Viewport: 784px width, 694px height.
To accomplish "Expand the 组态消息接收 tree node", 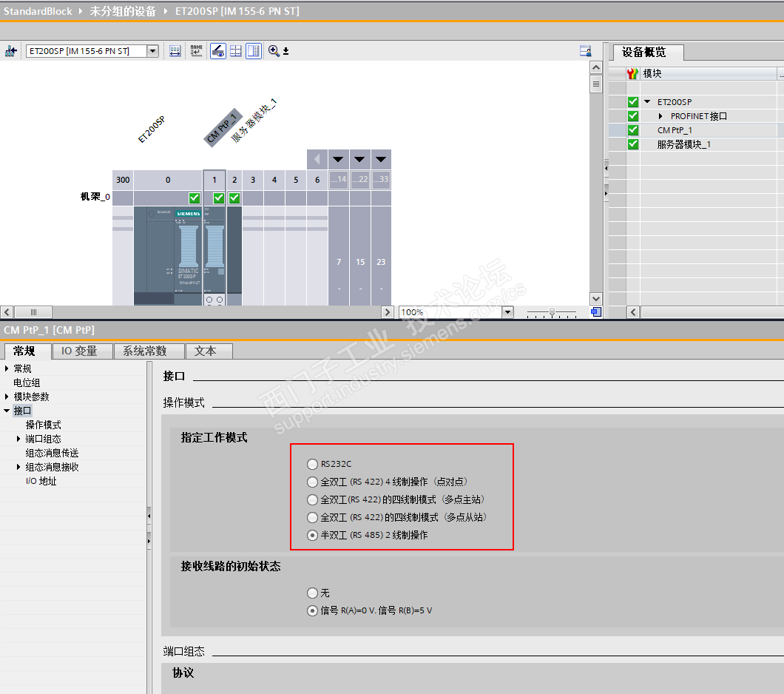I will (x=18, y=467).
